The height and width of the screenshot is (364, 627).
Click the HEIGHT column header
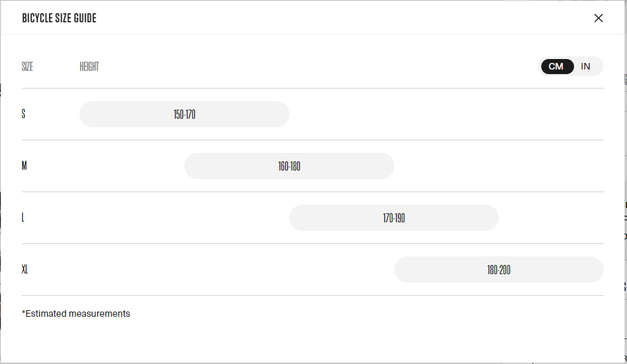pos(89,66)
